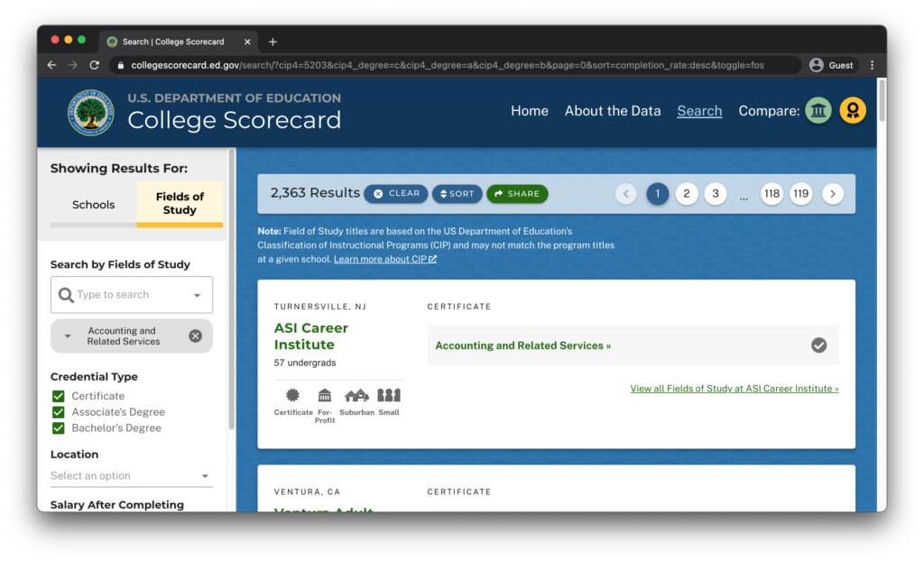
Task: Open ASI Career Institute school page
Action: click(x=311, y=336)
